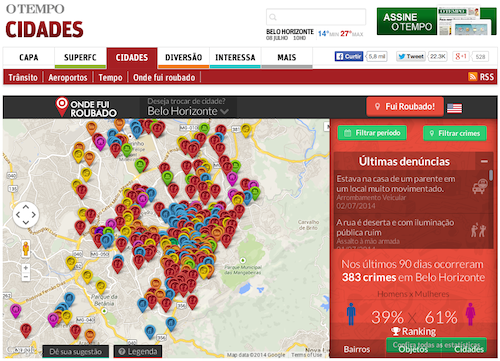Open the SUPERFC tab

(80, 57)
